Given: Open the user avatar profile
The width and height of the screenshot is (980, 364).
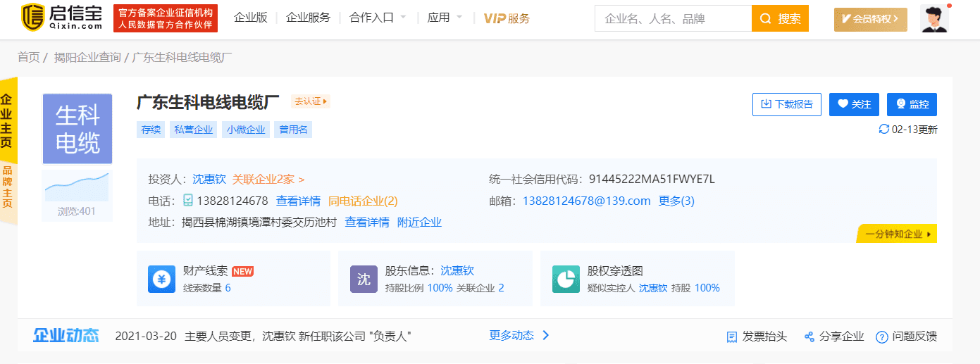Looking at the screenshot, I should [x=934, y=18].
